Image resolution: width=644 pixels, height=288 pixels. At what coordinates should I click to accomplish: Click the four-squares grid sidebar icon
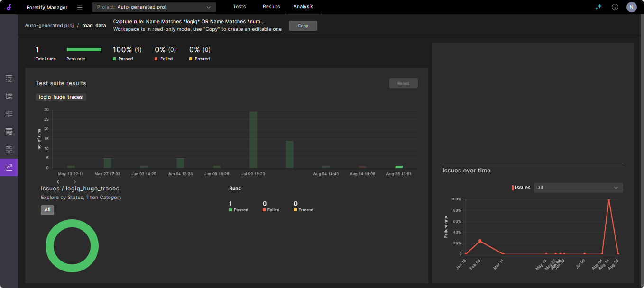coord(9,150)
